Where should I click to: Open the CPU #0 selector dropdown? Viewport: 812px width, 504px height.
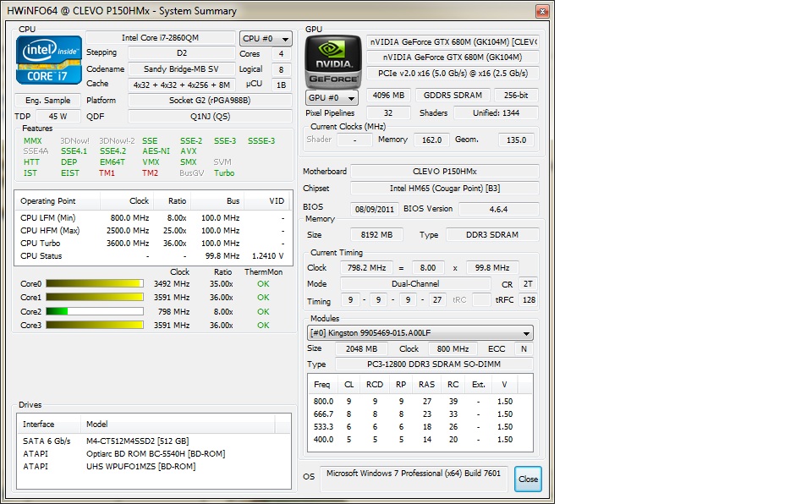coord(266,39)
